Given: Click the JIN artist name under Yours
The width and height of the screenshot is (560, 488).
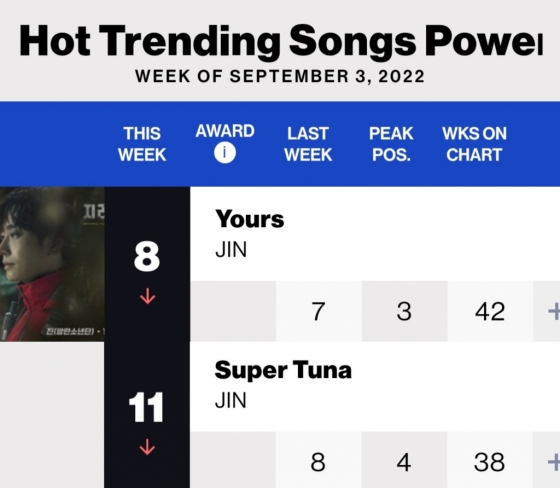Looking at the screenshot, I should click(231, 249).
